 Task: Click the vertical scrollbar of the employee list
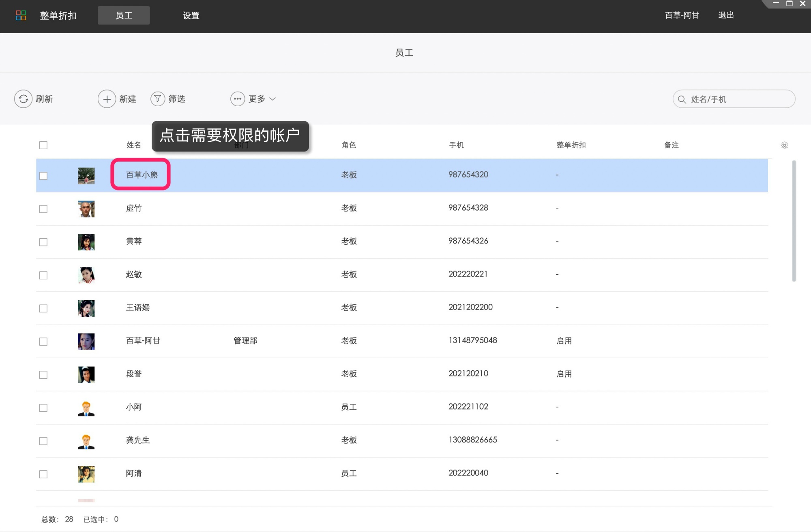(x=794, y=221)
